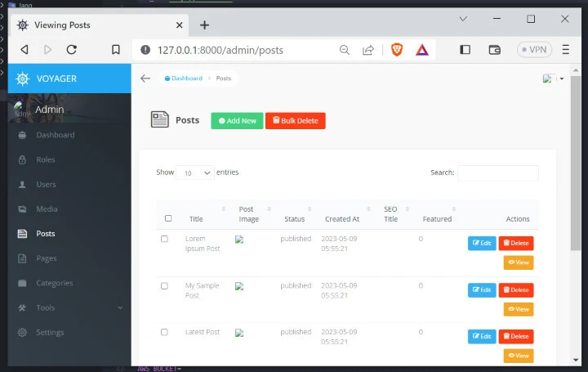Edit the Lorem Ipsum Post
The height and width of the screenshot is (372, 588).
pyautogui.click(x=482, y=243)
